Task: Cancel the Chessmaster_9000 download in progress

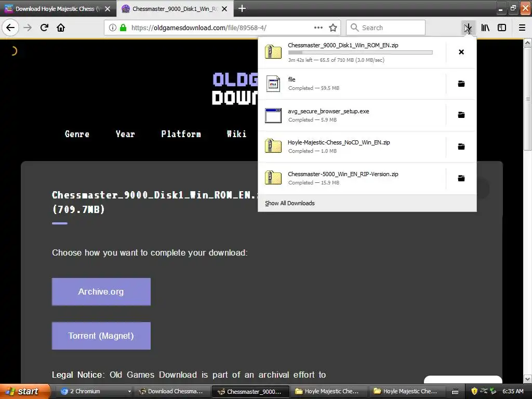Action: (461, 52)
